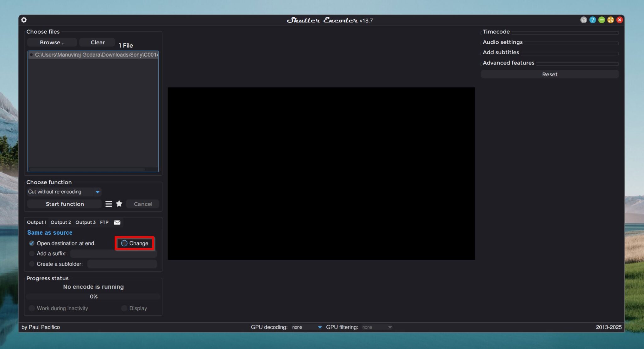Open the settings gear icon
Viewport: 644px width, 349px height.
coord(24,20)
